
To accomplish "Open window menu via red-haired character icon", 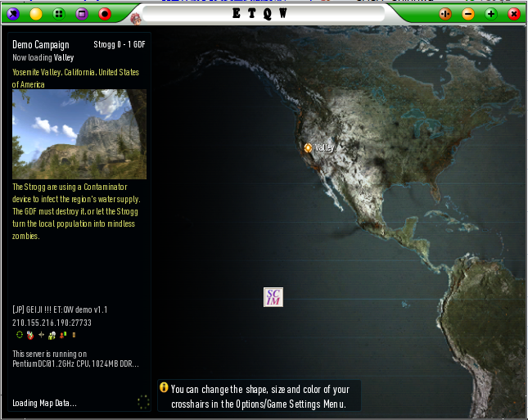I will click(x=136, y=19).
